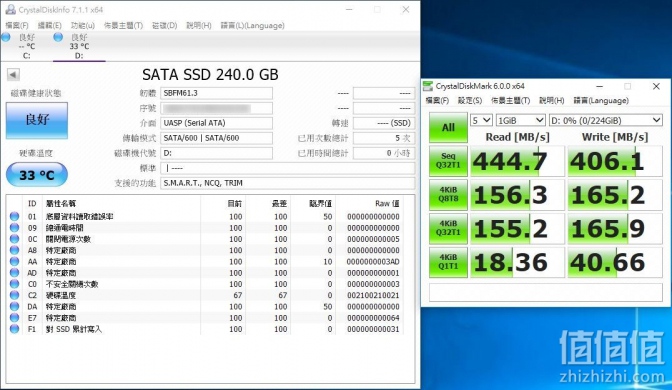The width and height of the screenshot is (672, 390).
Task: Open the test count dropdown showing 5
Action: click(x=481, y=120)
